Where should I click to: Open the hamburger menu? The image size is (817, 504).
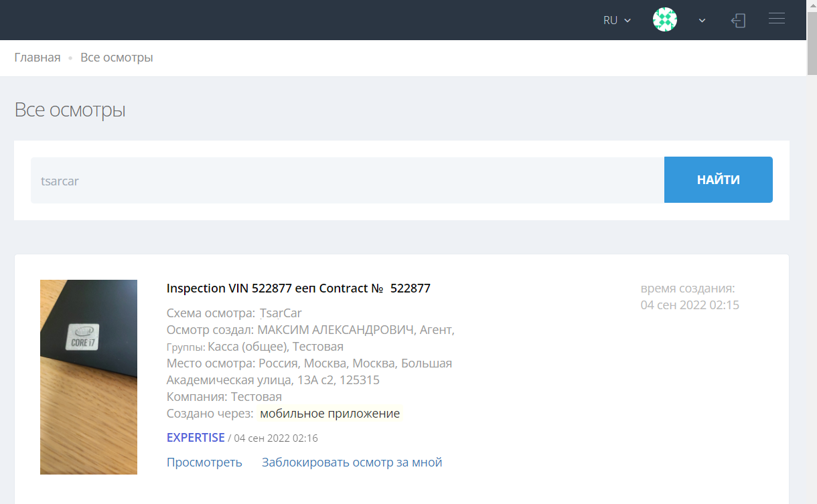pyautogui.click(x=777, y=19)
